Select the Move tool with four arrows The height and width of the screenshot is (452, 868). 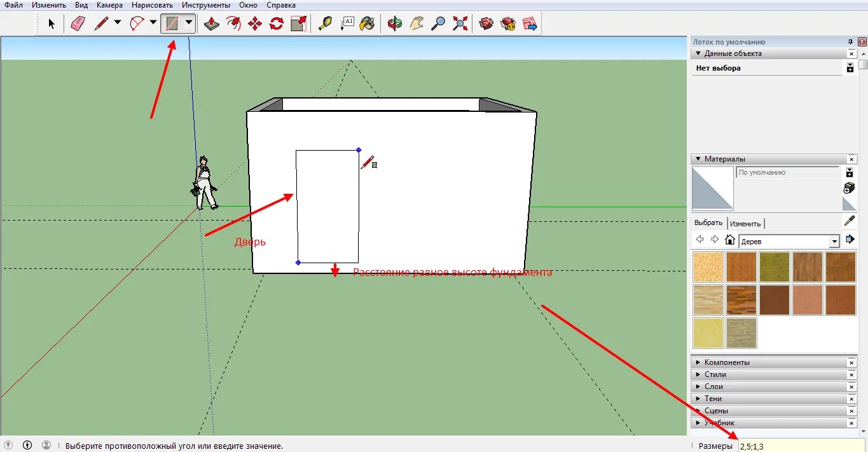(255, 24)
